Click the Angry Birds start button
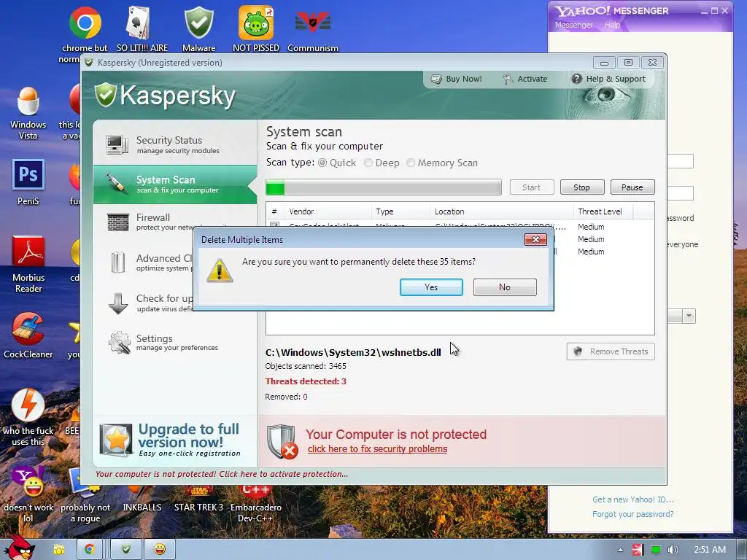The width and height of the screenshot is (747, 560). [x=19, y=548]
